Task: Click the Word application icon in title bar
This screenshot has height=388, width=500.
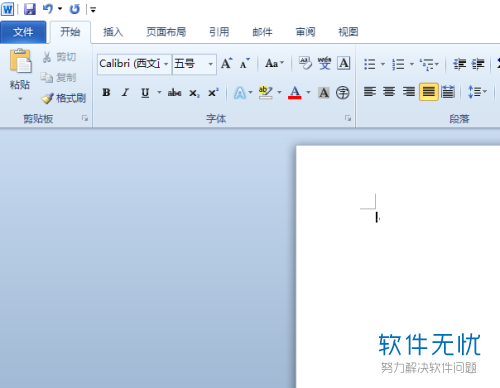Action: (x=7, y=9)
